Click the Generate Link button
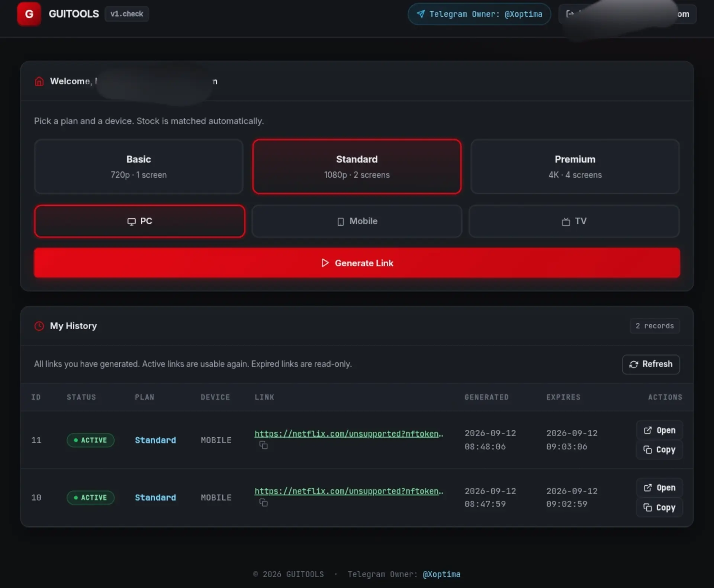 357,263
